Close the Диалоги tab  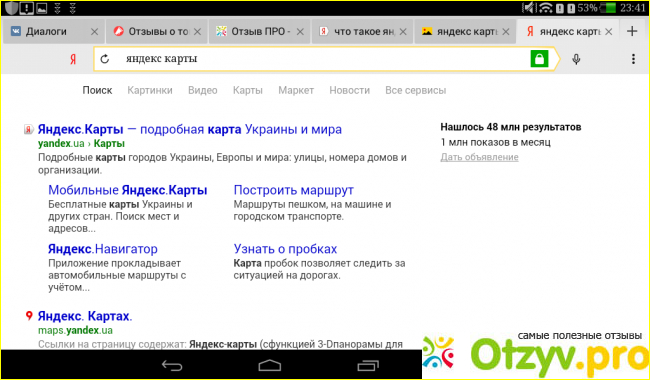95,31
